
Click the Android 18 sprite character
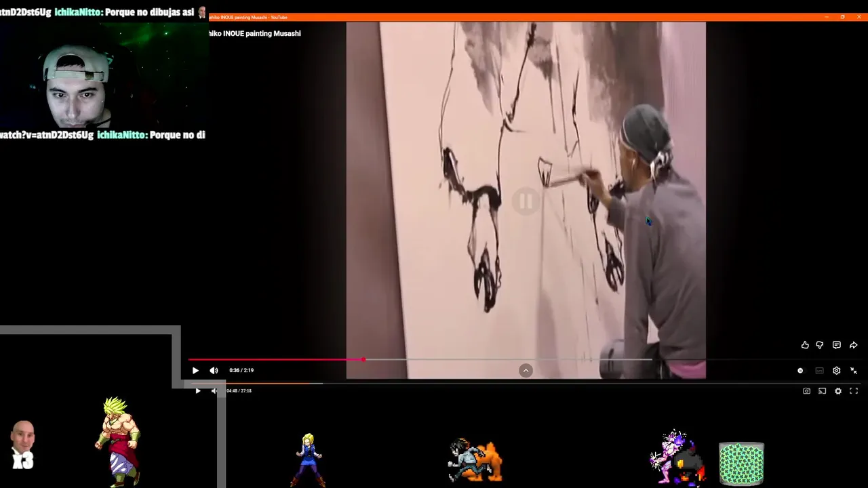click(309, 460)
